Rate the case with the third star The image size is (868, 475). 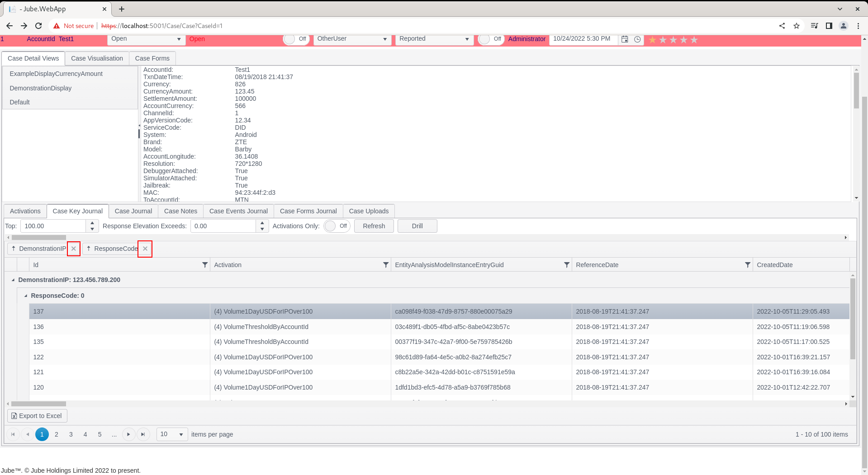[674, 40]
